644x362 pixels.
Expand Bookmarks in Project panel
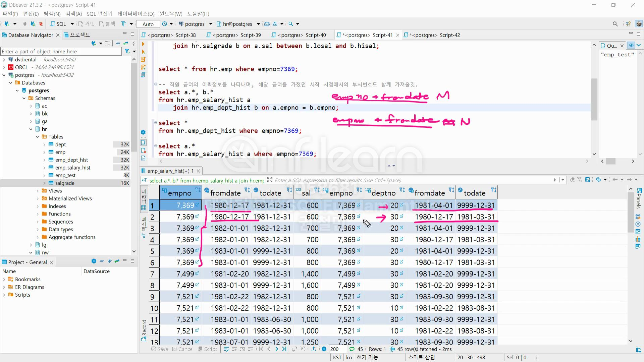click(4, 279)
